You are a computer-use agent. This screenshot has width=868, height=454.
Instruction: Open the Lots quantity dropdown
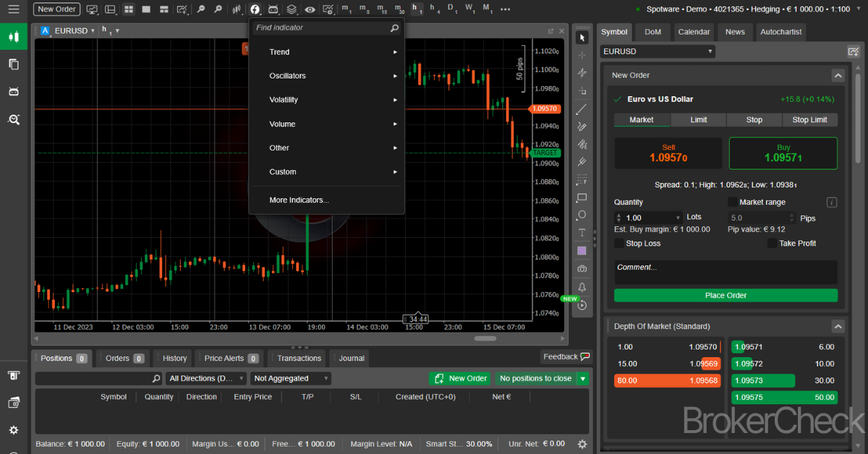[678, 218]
